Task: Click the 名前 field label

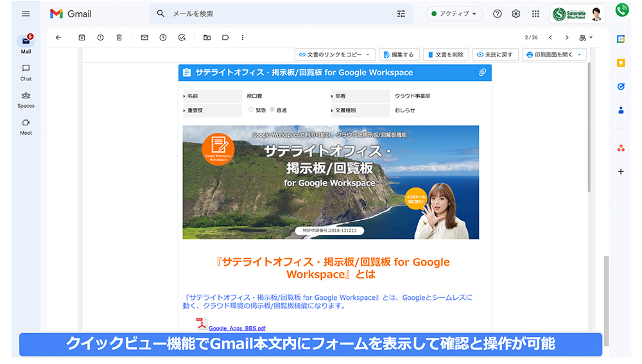Action: (x=212, y=96)
